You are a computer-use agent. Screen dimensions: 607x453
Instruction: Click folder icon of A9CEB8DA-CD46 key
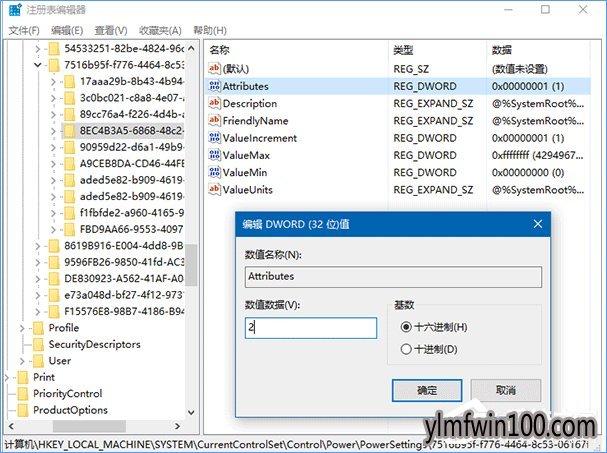point(69,164)
